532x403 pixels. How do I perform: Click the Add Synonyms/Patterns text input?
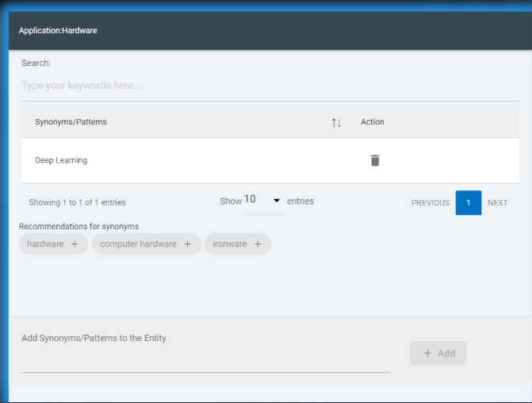(x=205, y=361)
